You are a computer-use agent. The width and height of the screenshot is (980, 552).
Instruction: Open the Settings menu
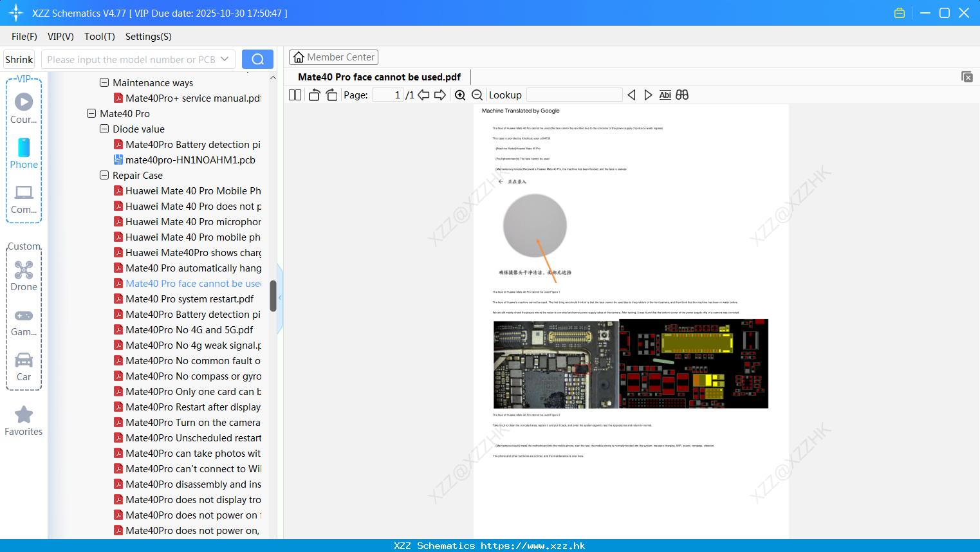[149, 36]
